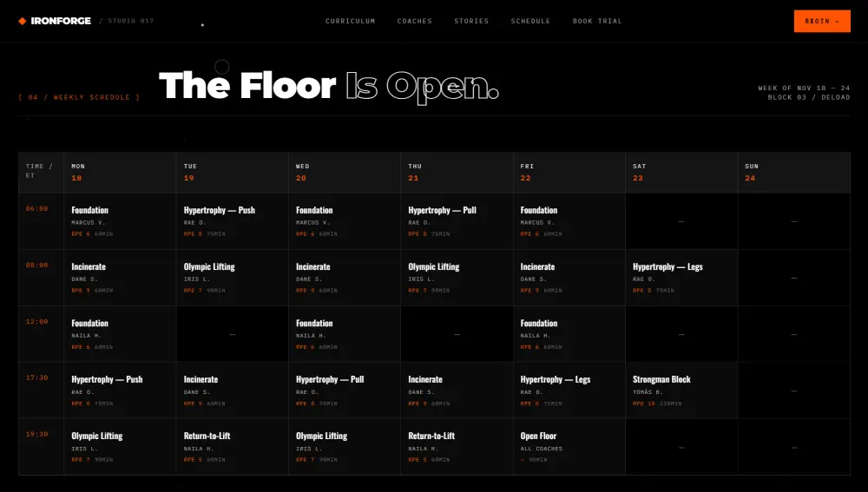The height and width of the screenshot is (492, 868).
Task: Open Saturday Strongman Block class
Action: point(682,390)
